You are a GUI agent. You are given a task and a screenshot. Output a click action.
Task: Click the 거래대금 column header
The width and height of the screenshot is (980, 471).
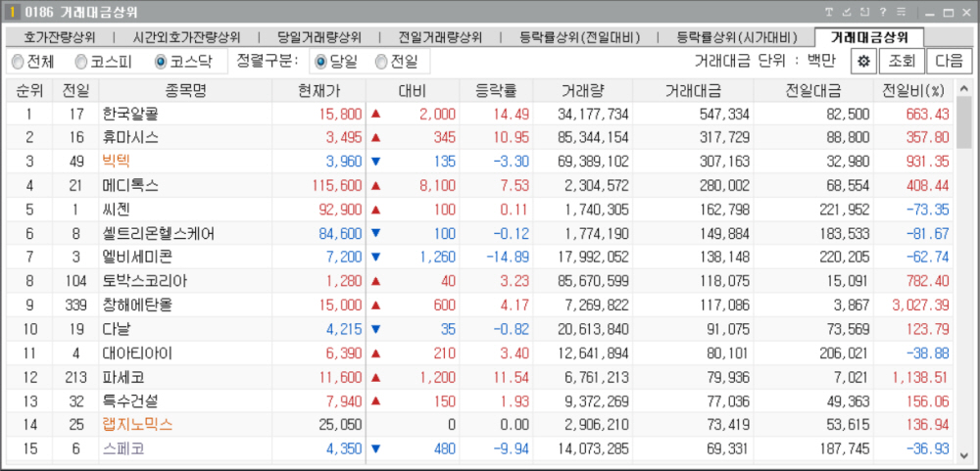693,91
